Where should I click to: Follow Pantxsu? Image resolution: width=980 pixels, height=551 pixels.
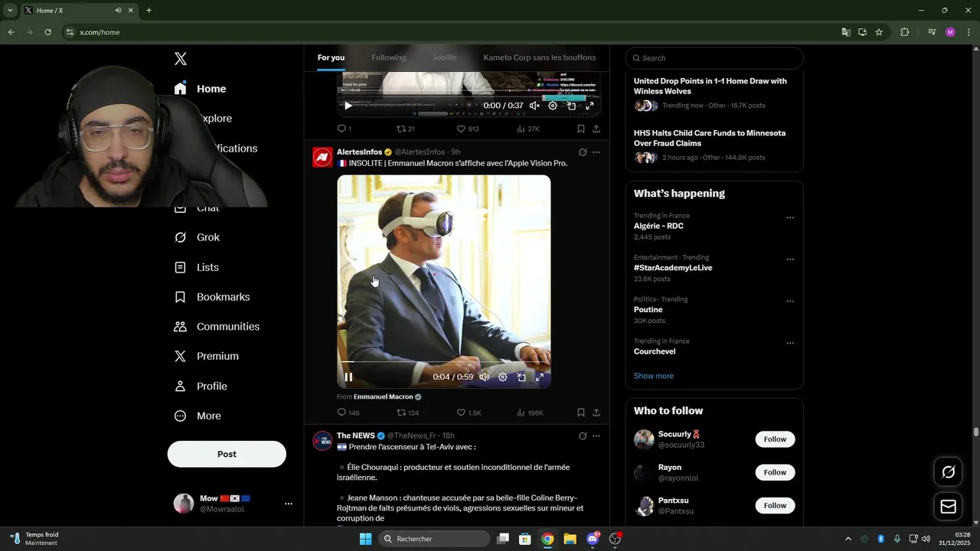tap(775, 505)
